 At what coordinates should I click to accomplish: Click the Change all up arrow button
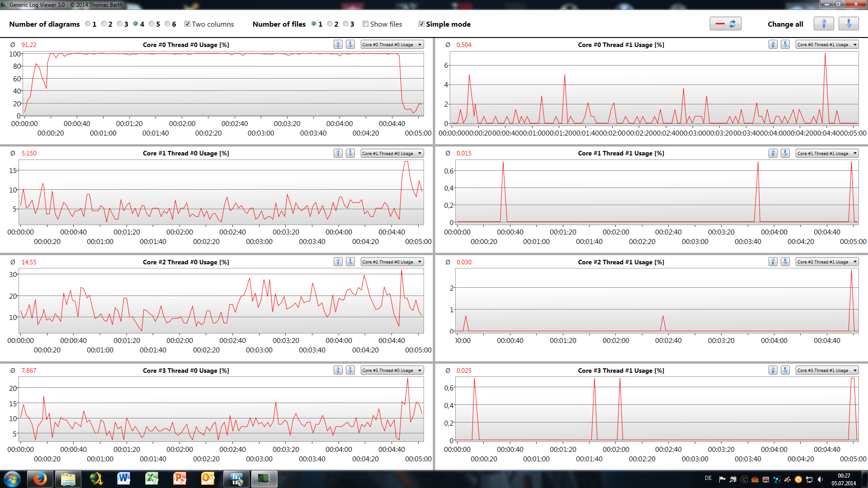coord(823,24)
